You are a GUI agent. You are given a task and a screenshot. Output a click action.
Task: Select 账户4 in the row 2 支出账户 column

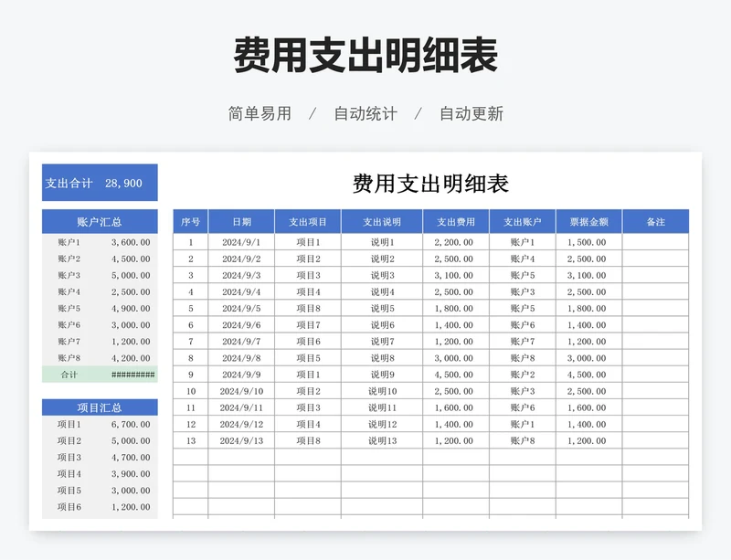(x=523, y=259)
